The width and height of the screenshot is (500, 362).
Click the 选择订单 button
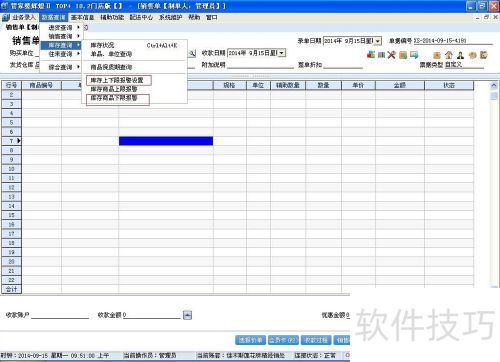click(251, 340)
